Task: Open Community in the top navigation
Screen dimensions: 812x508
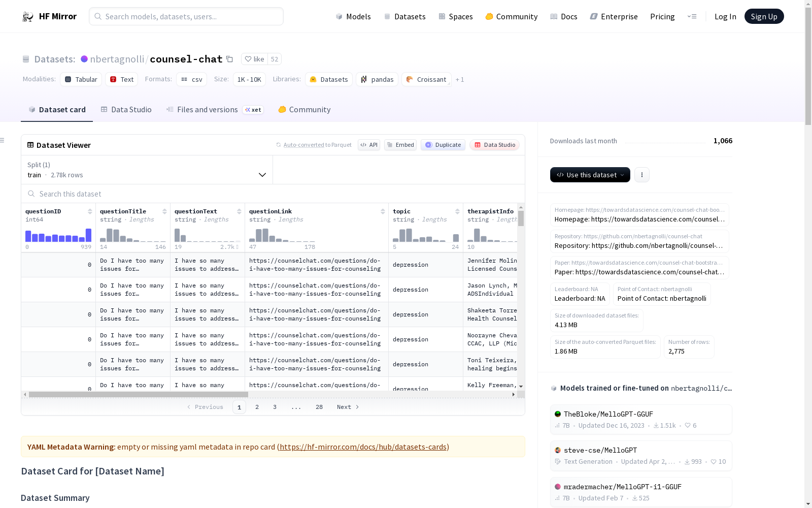Action: point(512,16)
